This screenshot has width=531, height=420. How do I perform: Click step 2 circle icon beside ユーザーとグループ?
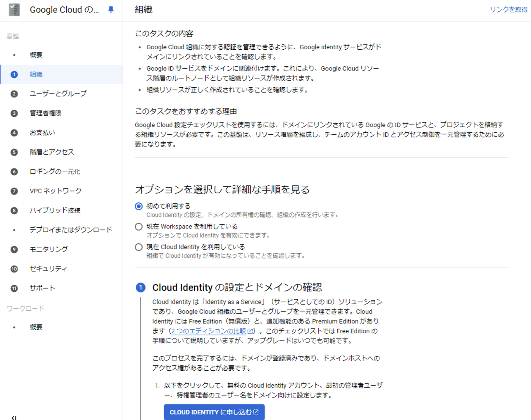click(x=14, y=94)
